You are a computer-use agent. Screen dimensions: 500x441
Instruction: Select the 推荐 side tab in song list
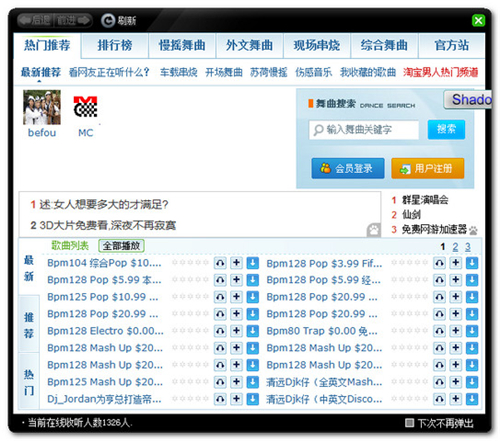[29, 325]
